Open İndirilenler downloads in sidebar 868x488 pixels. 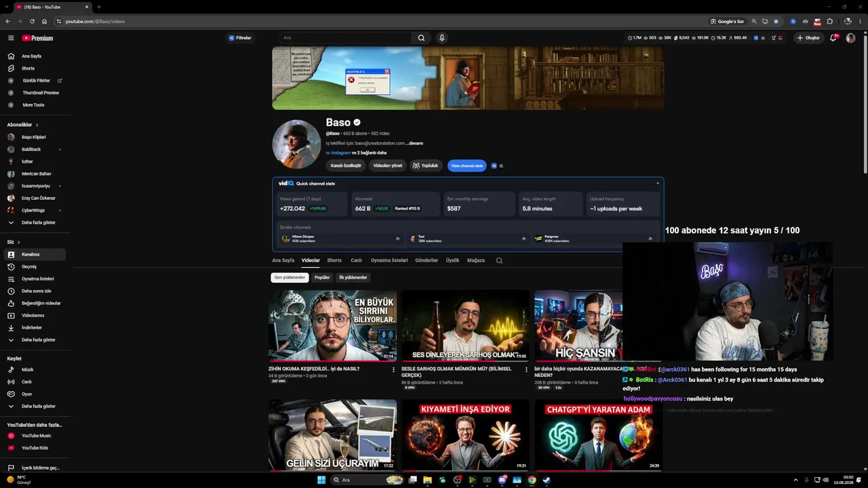33,327
